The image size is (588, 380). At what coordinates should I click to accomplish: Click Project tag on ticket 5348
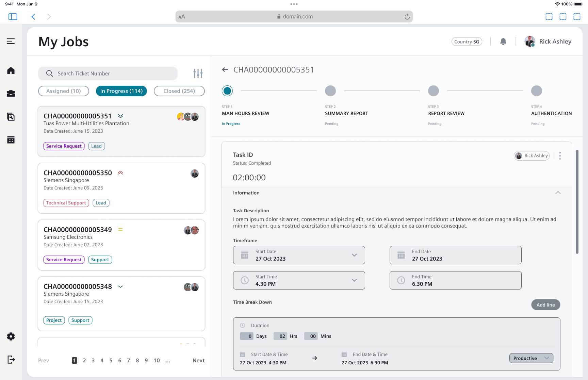[x=54, y=320]
